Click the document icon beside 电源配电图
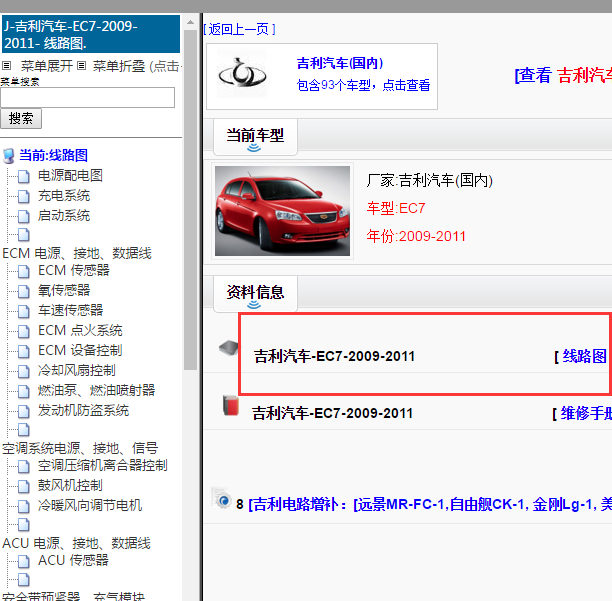 coord(24,176)
